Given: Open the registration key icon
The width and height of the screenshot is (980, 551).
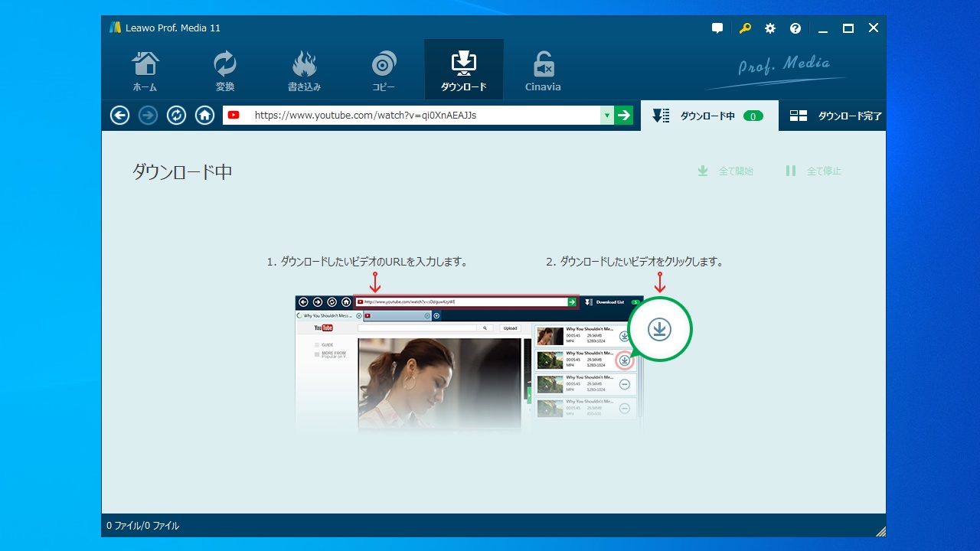Looking at the screenshot, I should (x=745, y=28).
